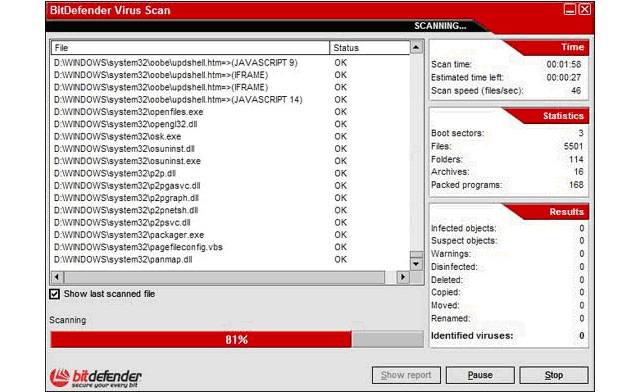The width and height of the screenshot is (640, 392).
Task: Click the file list scroll down arrow
Action: (416, 264)
